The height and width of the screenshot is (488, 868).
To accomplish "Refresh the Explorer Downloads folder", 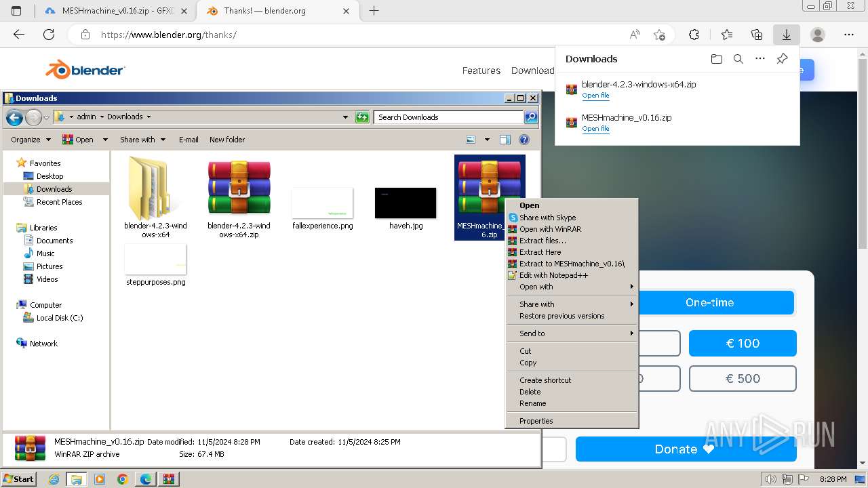I will (362, 117).
